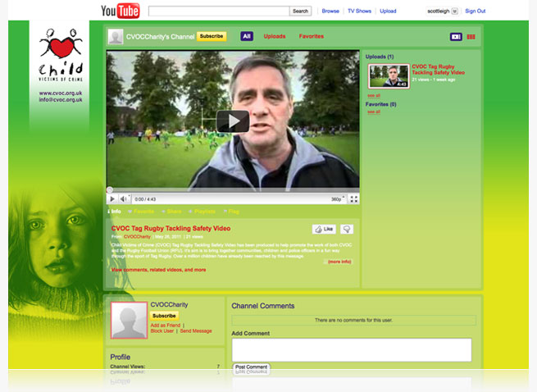The image size is (537, 392).
Task: Select the Share tab below player
Action: click(x=171, y=212)
